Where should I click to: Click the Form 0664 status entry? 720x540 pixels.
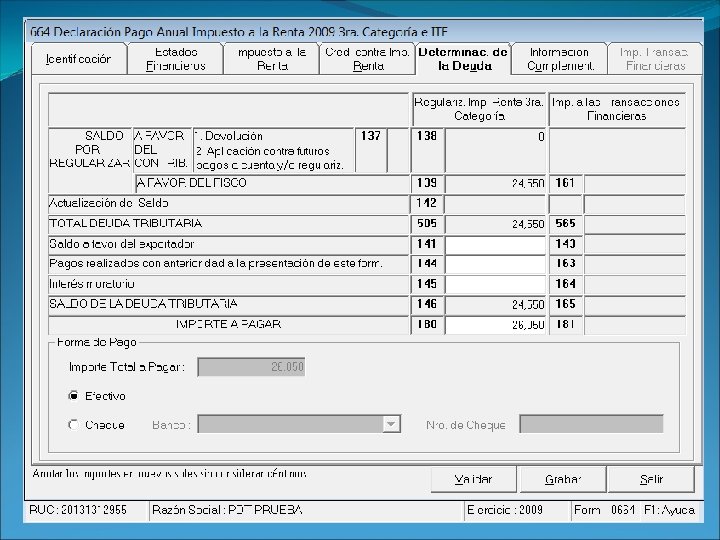pos(604,510)
